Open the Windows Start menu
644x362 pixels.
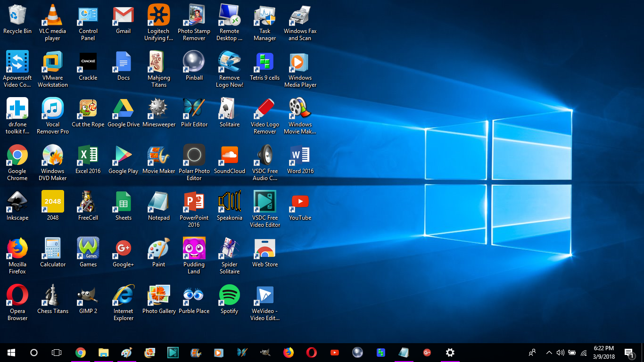(x=11, y=353)
